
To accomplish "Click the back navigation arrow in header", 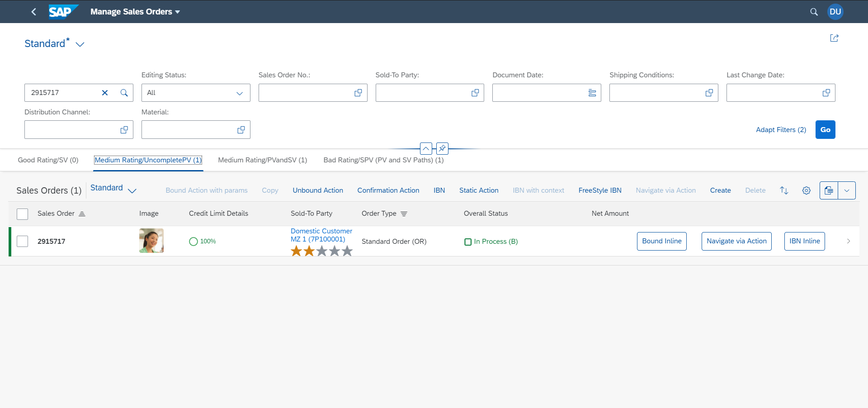I will [x=34, y=12].
